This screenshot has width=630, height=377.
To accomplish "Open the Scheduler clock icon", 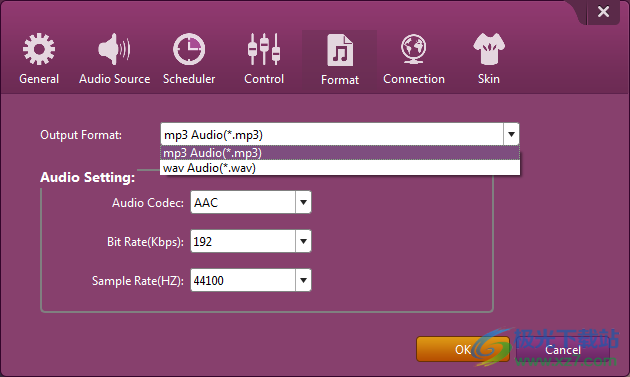I will coord(189,49).
